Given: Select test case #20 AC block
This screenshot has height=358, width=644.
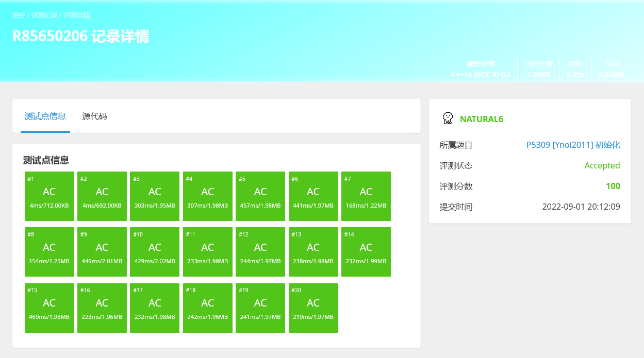Looking at the screenshot, I should (x=313, y=308).
